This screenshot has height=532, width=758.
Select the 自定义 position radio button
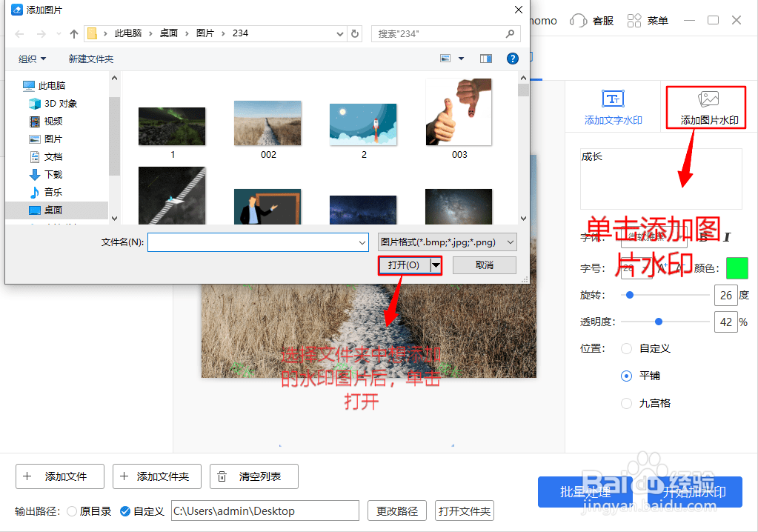[626, 348]
